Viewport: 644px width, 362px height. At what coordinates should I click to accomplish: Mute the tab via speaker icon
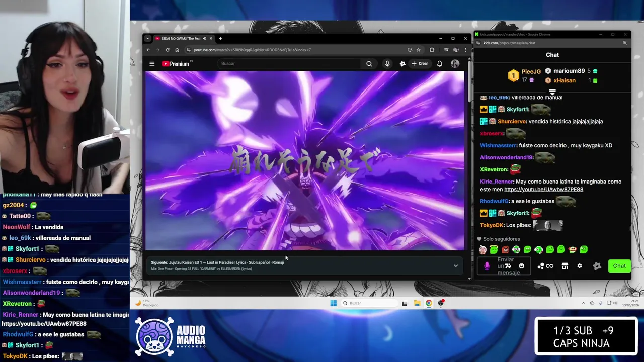[x=204, y=38]
